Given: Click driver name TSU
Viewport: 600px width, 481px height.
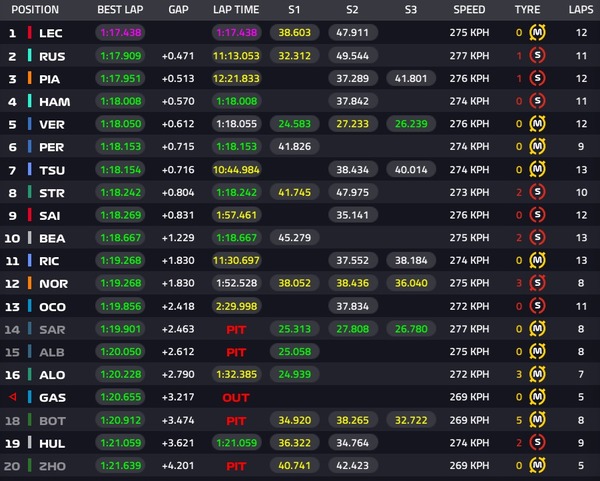Looking at the screenshot, I should tap(52, 169).
